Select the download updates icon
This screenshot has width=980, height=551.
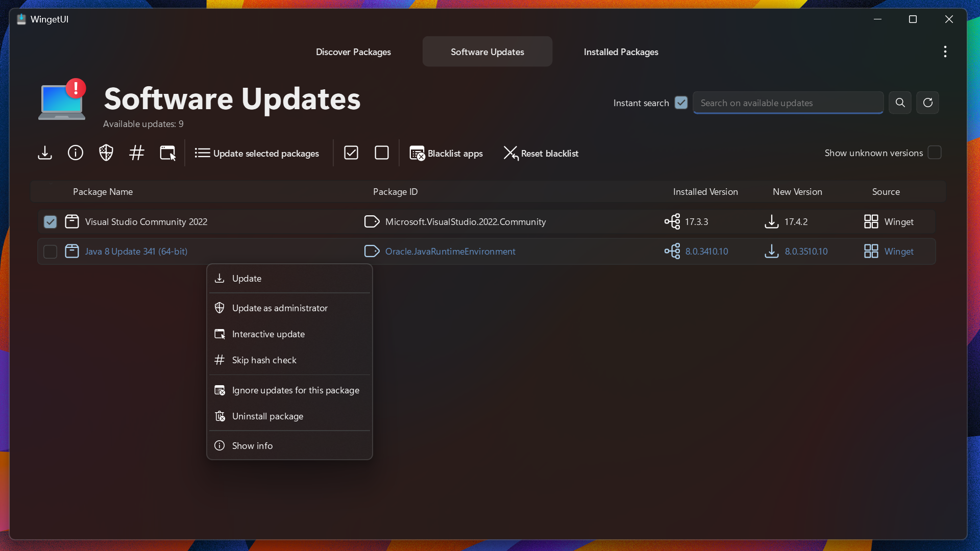click(x=45, y=153)
